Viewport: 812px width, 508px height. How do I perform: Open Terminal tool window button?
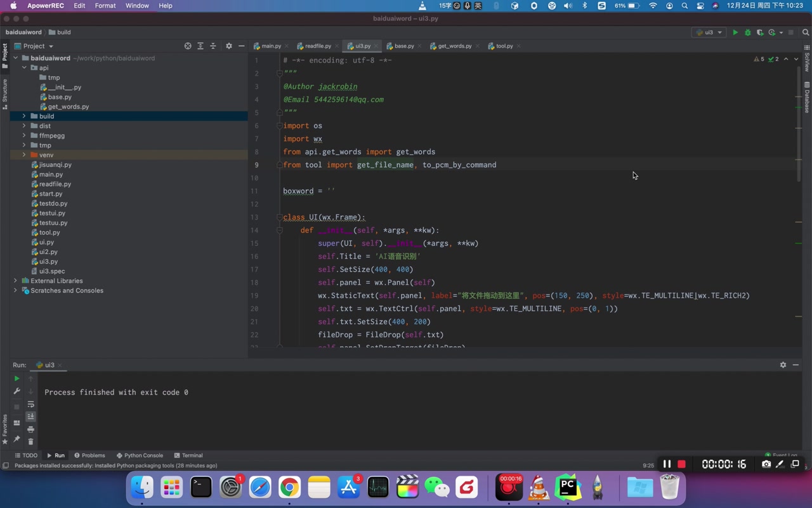[x=188, y=455]
